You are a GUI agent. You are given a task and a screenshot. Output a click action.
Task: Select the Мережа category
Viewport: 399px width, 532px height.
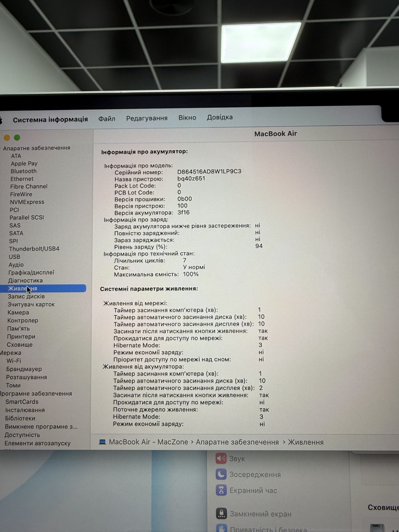11,353
